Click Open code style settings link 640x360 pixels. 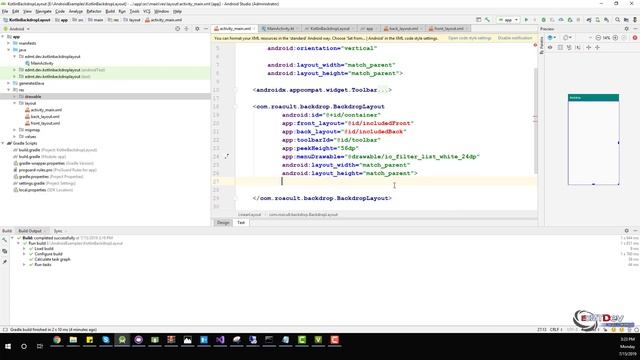[x=469, y=38]
